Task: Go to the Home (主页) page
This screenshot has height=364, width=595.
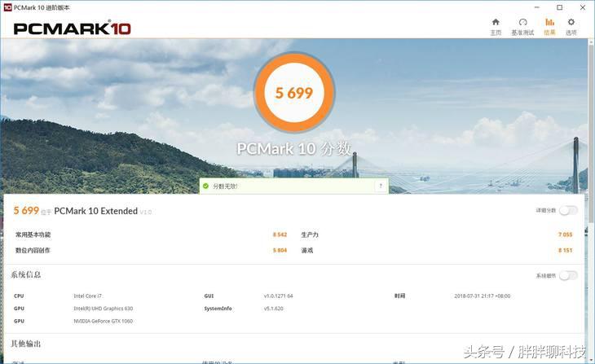Action: [x=496, y=27]
